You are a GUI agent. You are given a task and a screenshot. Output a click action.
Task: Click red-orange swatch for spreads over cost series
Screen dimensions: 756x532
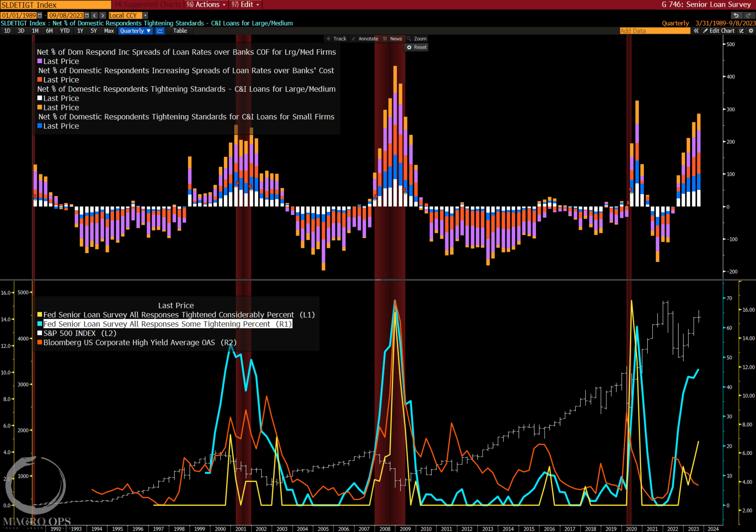[x=40, y=80]
